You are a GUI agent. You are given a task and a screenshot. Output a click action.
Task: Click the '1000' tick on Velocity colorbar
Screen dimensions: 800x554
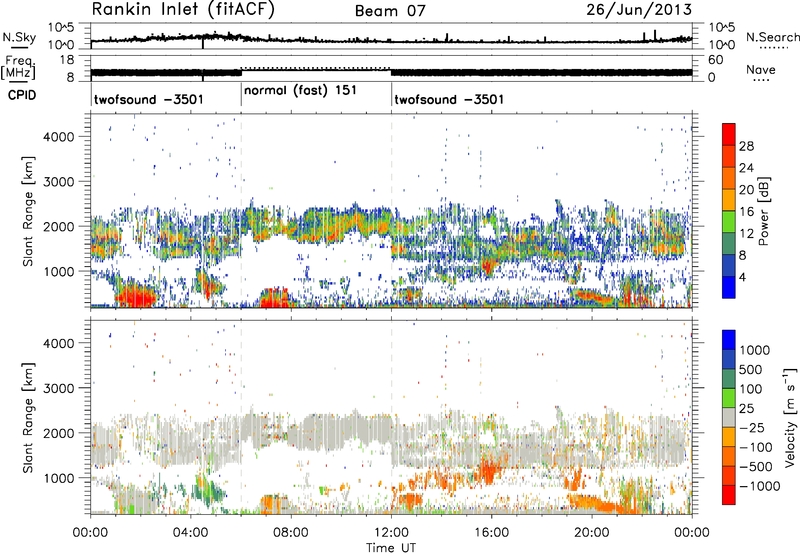755,350
